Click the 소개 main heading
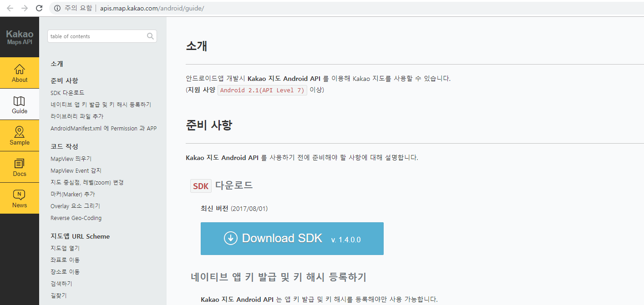 [197, 46]
